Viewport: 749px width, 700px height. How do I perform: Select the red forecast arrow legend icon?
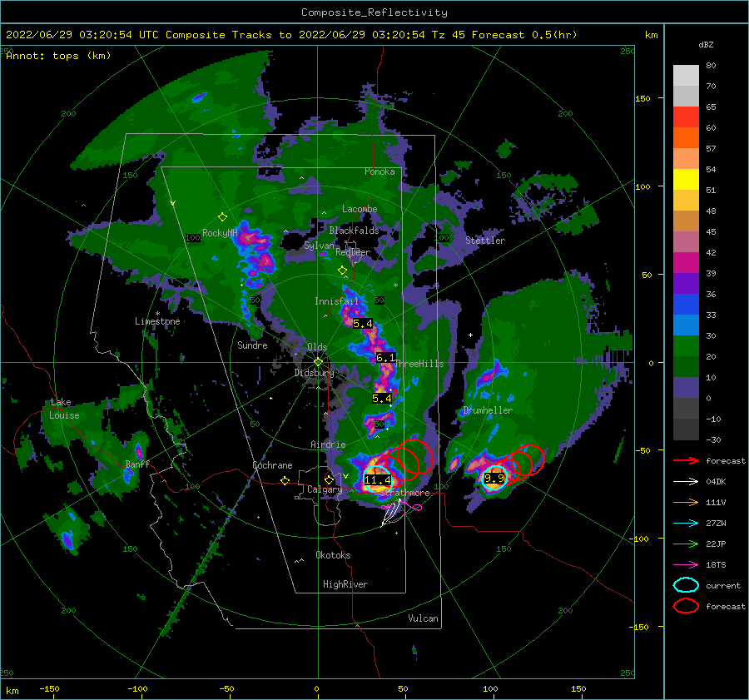click(686, 460)
